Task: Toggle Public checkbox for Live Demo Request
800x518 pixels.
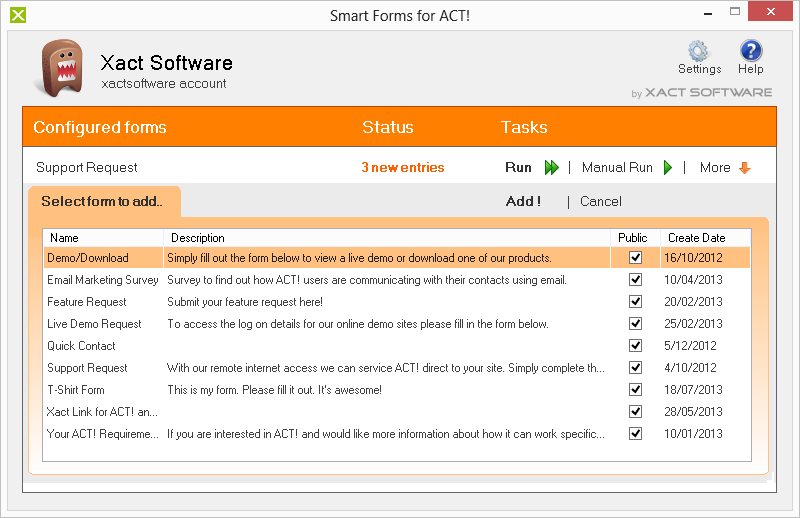Action: click(x=635, y=324)
